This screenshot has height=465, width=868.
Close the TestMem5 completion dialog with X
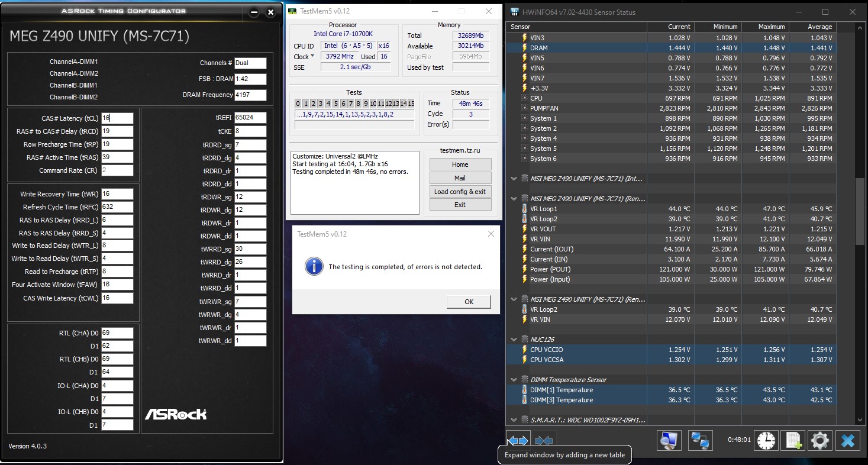pyautogui.click(x=491, y=234)
